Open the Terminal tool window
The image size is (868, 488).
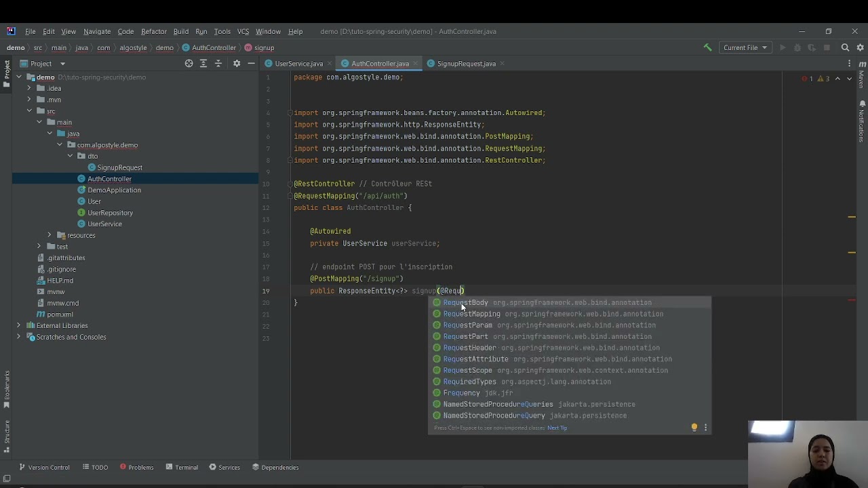(x=182, y=467)
